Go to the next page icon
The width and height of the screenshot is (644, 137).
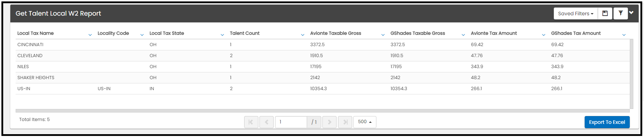point(329,122)
